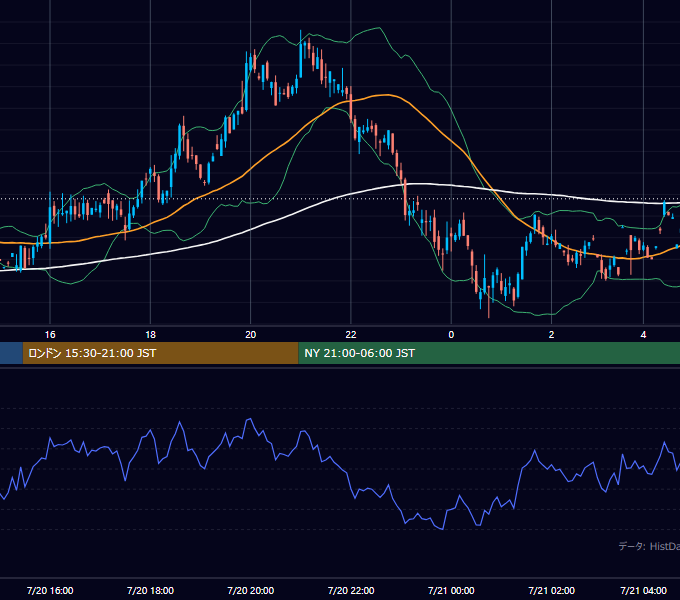Image resolution: width=680 pixels, height=600 pixels.
Task: Click the hour 18 axis tick label
Action: point(150,335)
